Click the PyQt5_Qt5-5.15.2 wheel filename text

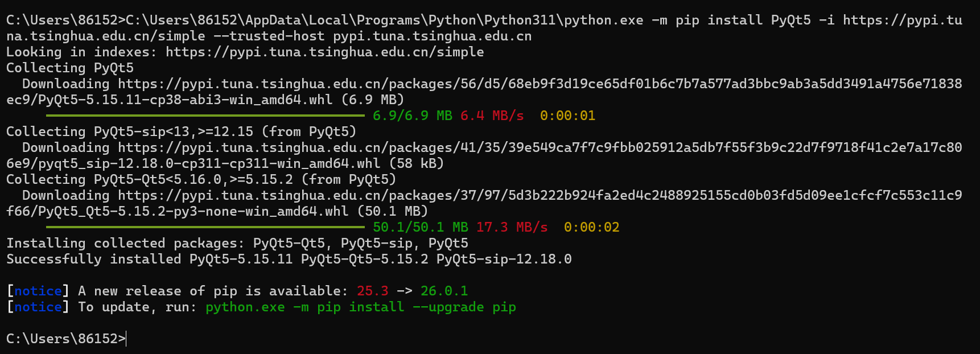click(x=193, y=211)
